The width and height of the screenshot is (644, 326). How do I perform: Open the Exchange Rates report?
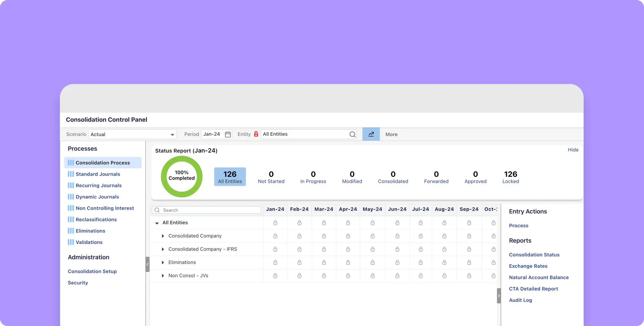click(x=528, y=266)
